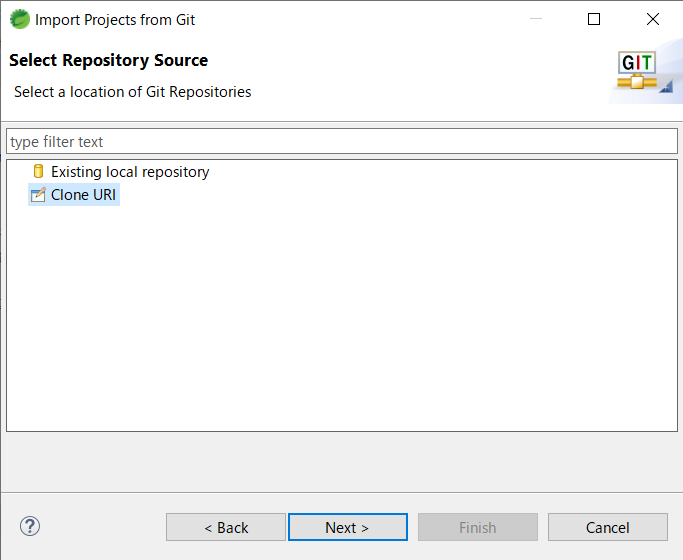683x560 pixels.
Task: Go to previous step with Back
Action: pos(226,527)
